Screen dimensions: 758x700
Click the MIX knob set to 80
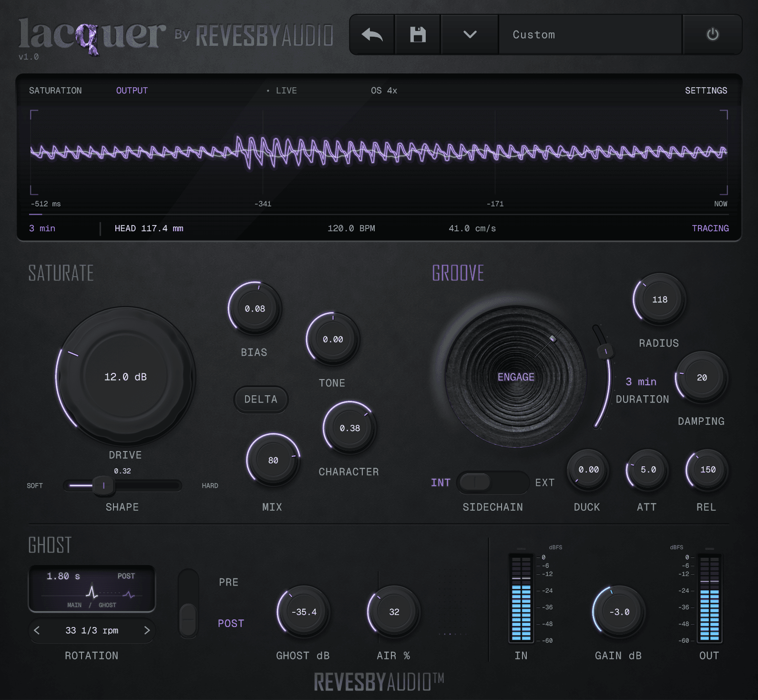click(x=273, y=460)
